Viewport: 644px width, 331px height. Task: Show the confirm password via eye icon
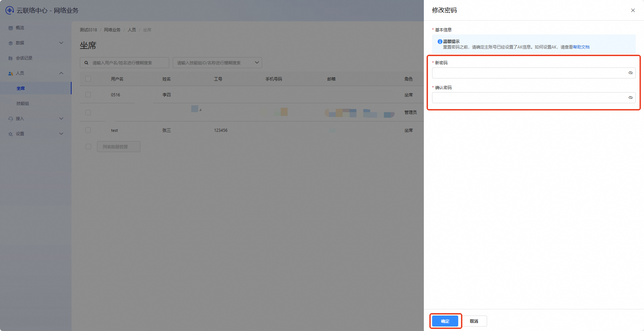630,98
